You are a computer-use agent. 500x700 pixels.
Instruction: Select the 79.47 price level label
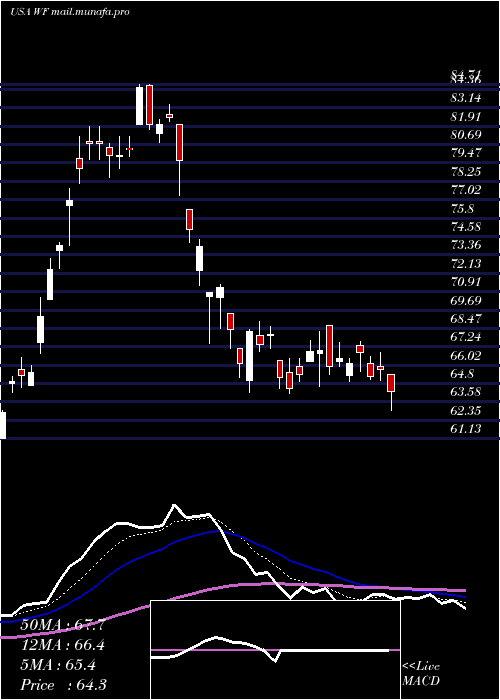point(466,153)
